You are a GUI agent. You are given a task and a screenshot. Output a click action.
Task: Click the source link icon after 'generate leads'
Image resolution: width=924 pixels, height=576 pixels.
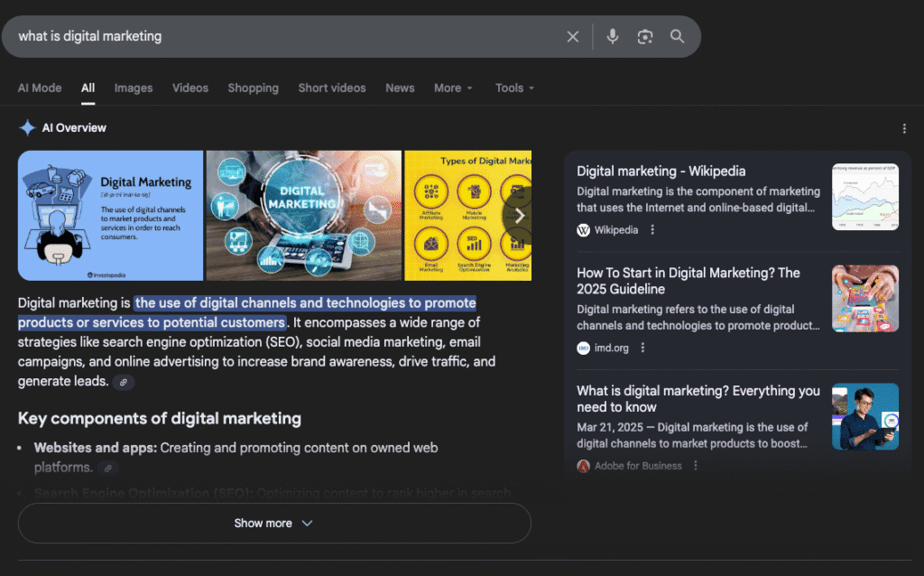124,383
